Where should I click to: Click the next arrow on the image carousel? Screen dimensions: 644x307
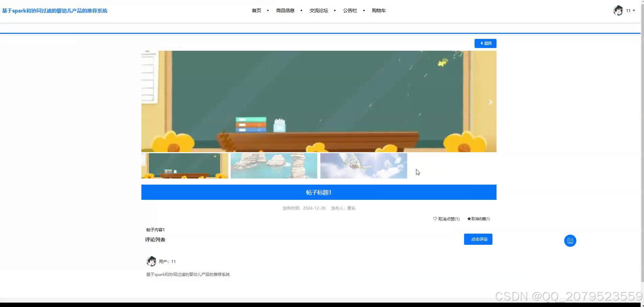click(490, 102)
